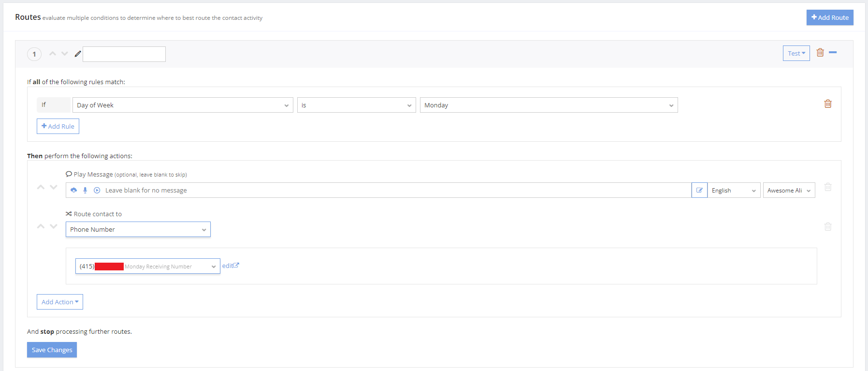Open the Add Action dropdown

(59, 302)
